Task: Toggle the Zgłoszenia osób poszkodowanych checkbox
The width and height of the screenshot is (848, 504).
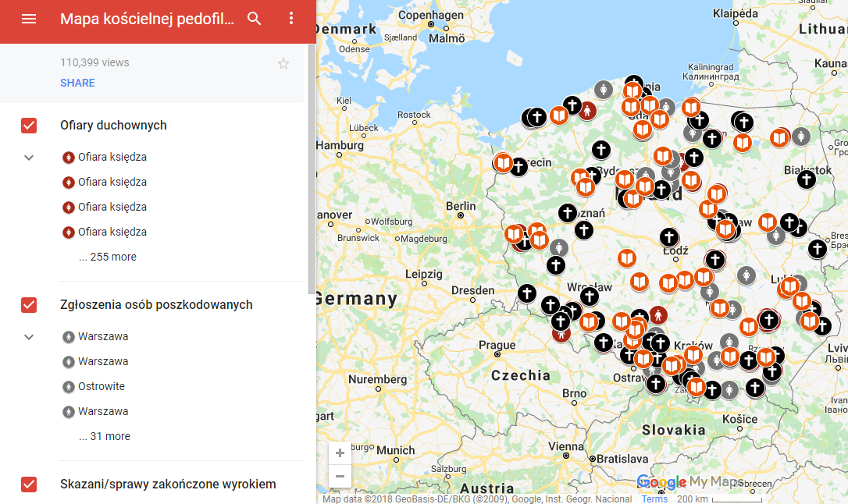Action: click(x=29, y=305)
